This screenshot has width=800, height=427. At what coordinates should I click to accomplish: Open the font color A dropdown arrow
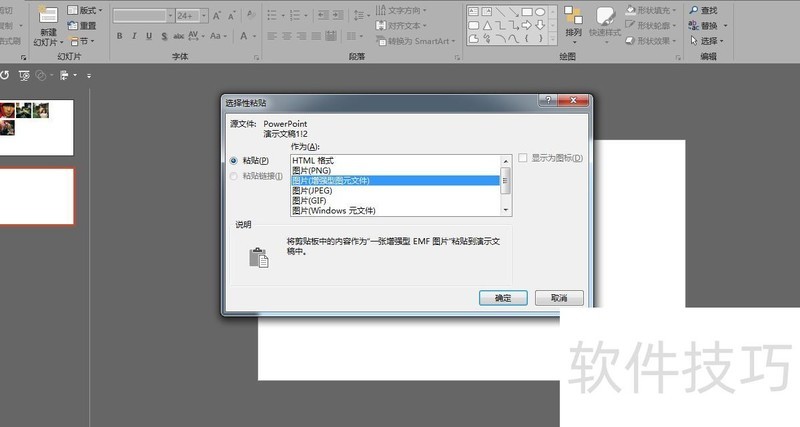point(254,36)
